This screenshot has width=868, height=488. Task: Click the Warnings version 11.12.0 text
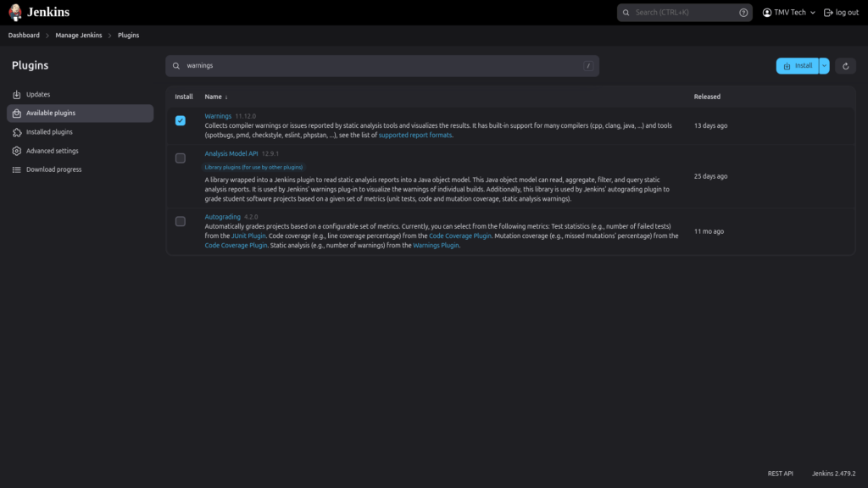[x=245, y=116]
